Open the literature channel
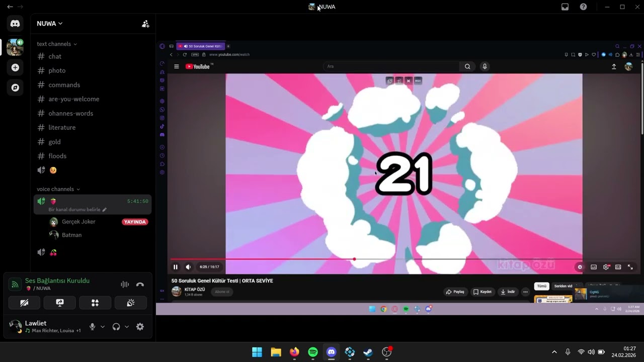 tap(93, 127)
